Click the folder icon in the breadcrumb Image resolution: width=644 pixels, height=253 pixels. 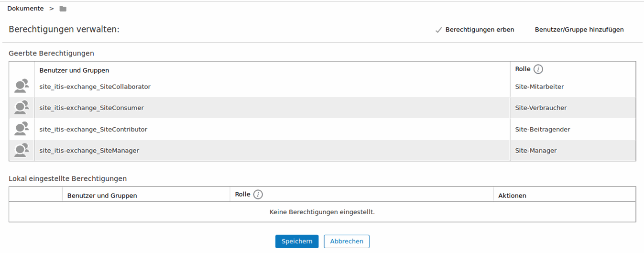(63, 9)
